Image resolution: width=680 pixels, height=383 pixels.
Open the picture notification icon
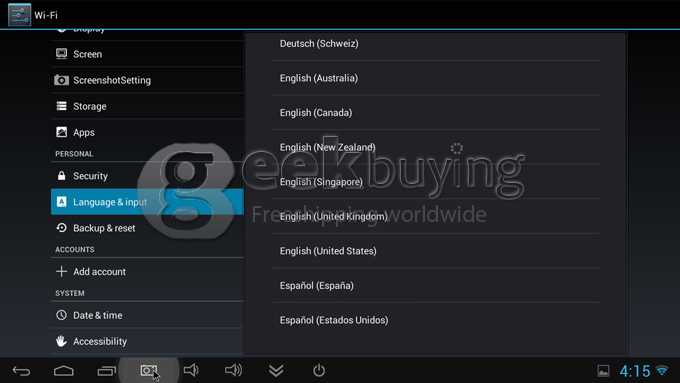(603, 371)
